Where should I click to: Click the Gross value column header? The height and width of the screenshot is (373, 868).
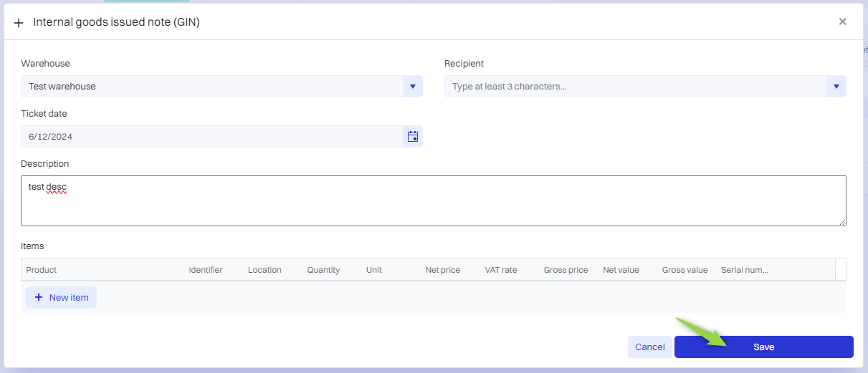[685, 270]
